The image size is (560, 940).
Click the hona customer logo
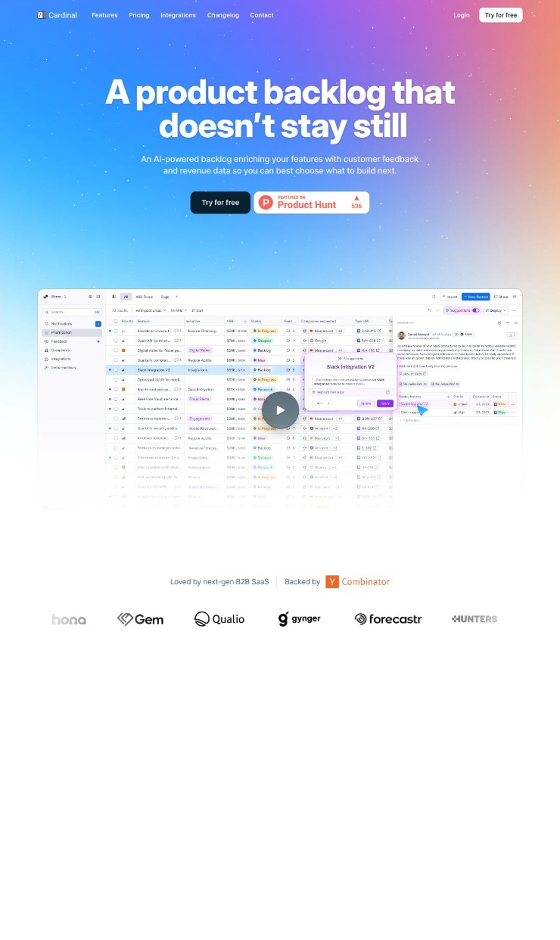point(69,619)
